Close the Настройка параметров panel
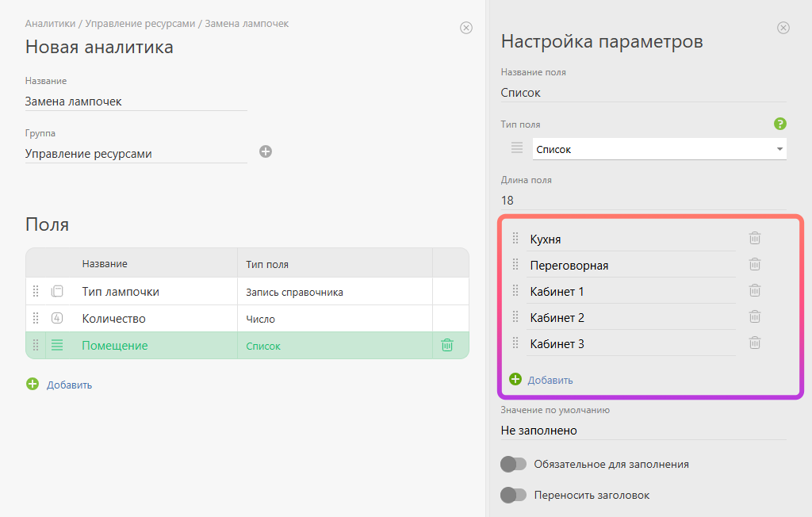Screen dimensions: 812x517 click(783, 28)
